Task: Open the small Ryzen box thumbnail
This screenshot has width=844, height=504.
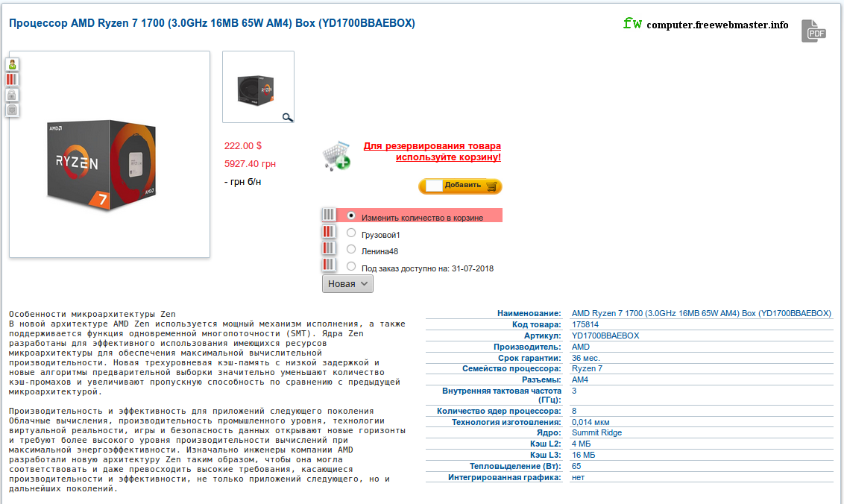Action: point(259,86)
